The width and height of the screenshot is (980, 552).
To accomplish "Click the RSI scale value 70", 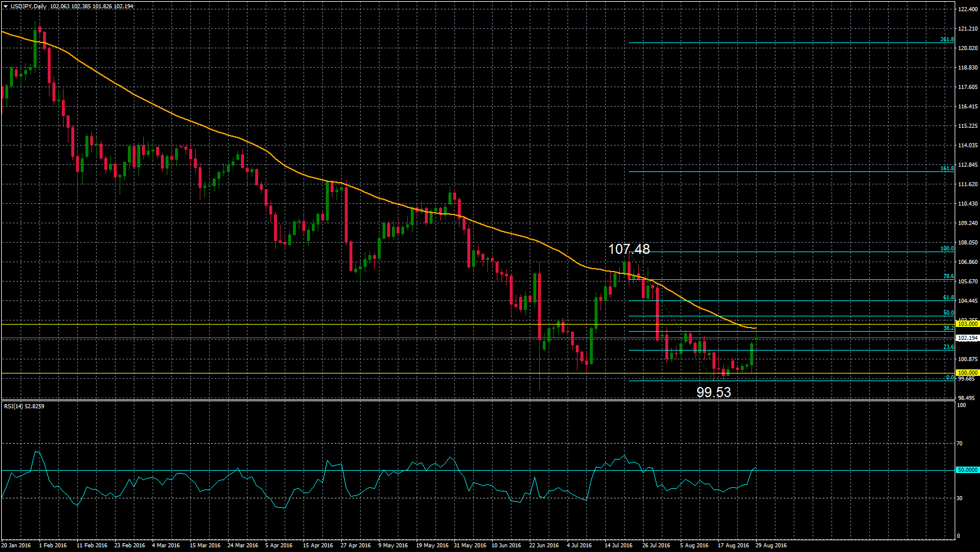I will tap(960, 444).
